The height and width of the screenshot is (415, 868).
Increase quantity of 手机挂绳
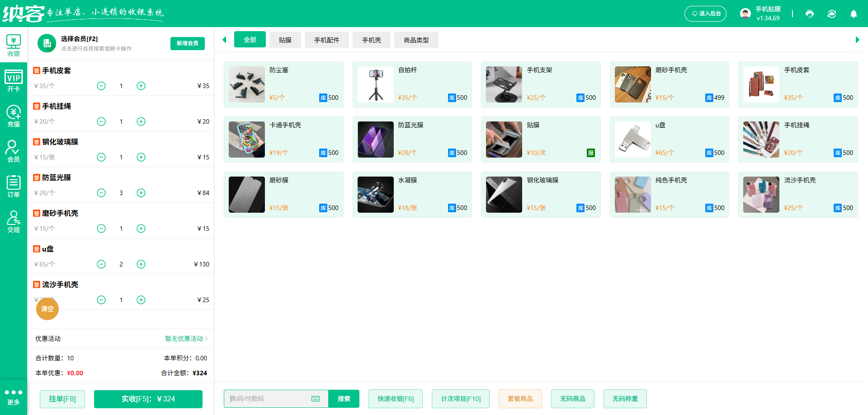click(141, 121)
